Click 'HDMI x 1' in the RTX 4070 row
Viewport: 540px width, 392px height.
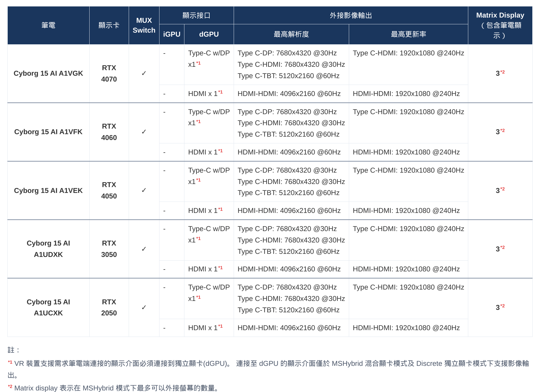205,94
